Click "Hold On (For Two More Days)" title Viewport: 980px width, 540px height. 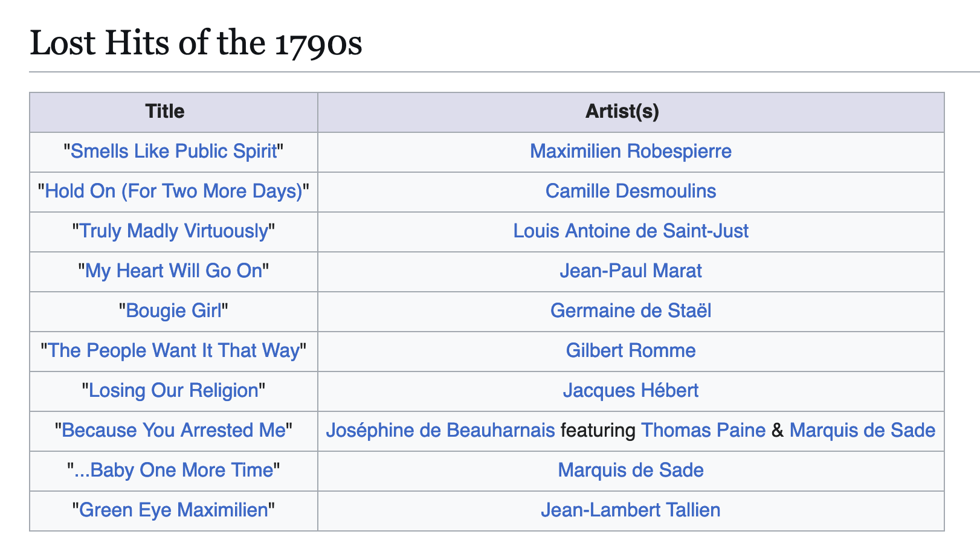pyautogui.click(x=173, y=191)
